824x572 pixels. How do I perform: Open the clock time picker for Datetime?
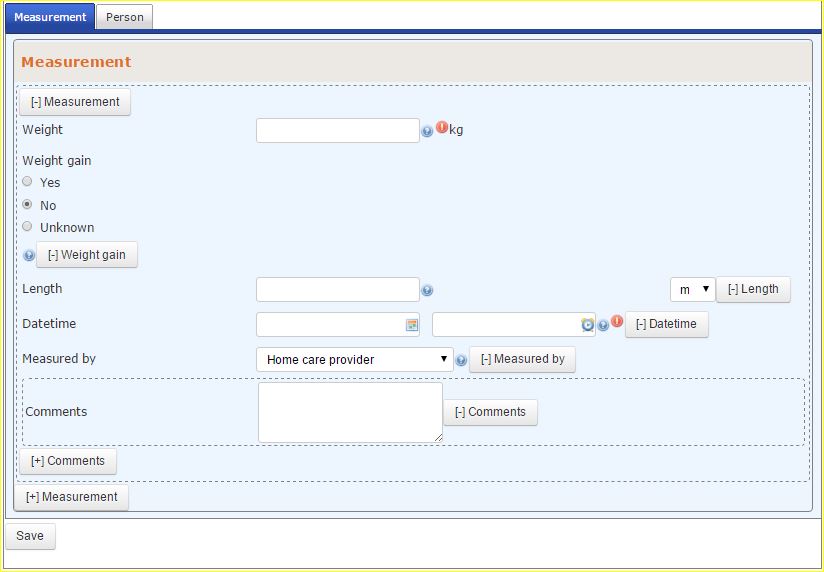point(588,325)
